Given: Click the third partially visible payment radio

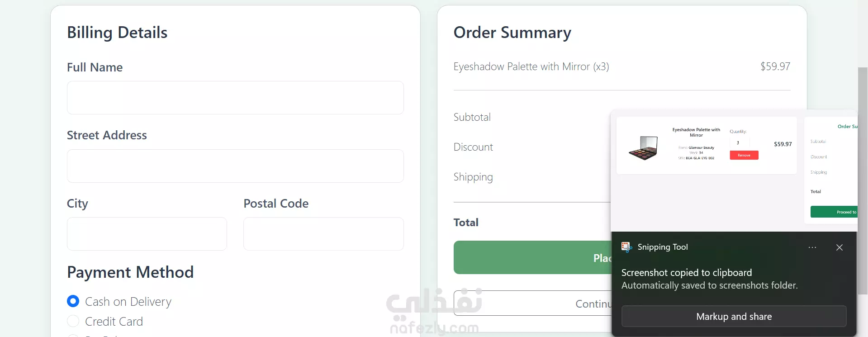Looking at the screenshot, I should [73, 336].
